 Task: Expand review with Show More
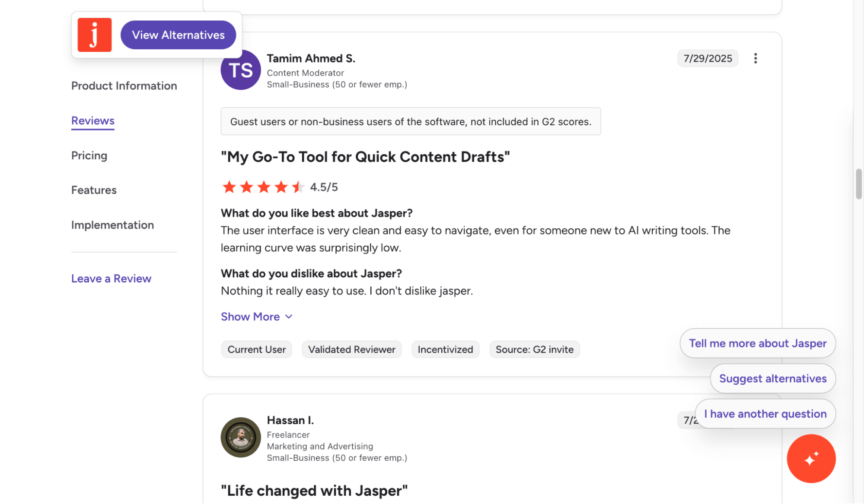click(257, 317)
